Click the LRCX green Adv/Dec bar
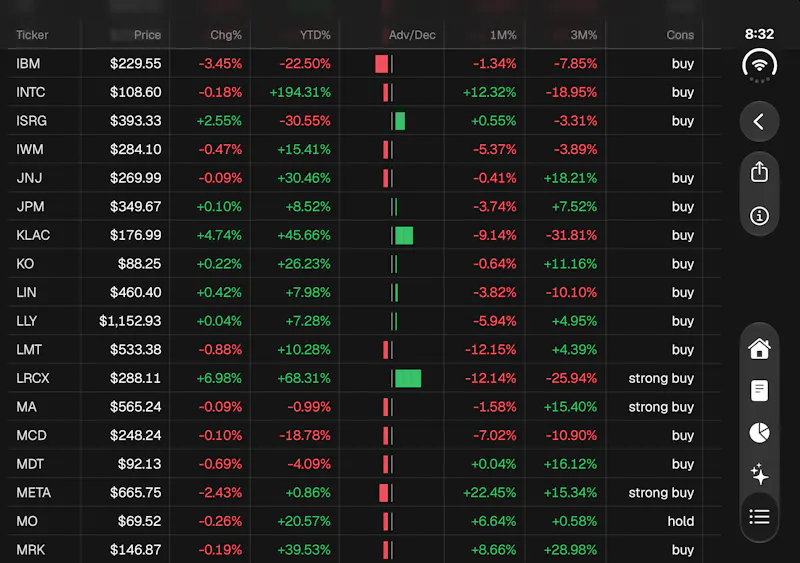This screenshot has width=800, height=563. [408, 378]
